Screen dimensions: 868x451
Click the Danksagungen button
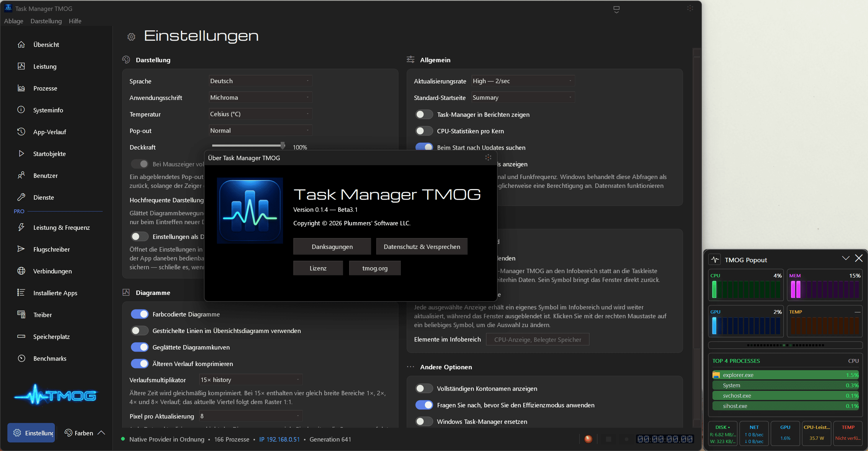coord(332,247)
